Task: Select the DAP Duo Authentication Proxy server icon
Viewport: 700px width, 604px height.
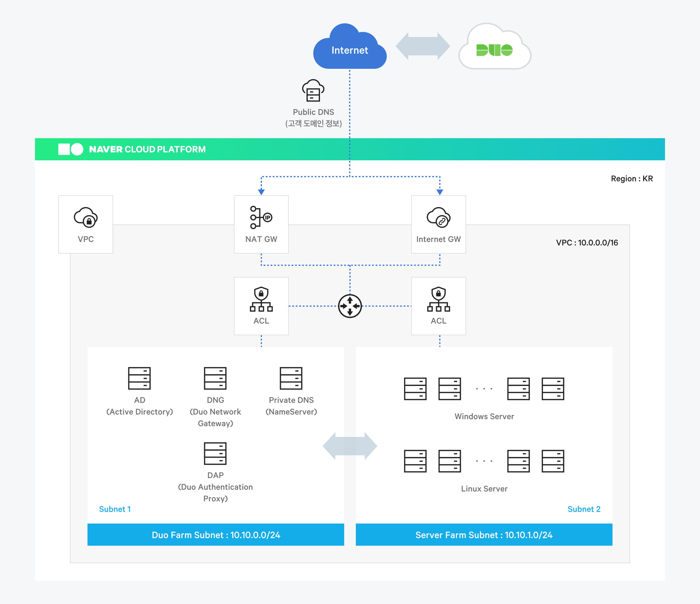Action: pos(215,453)
